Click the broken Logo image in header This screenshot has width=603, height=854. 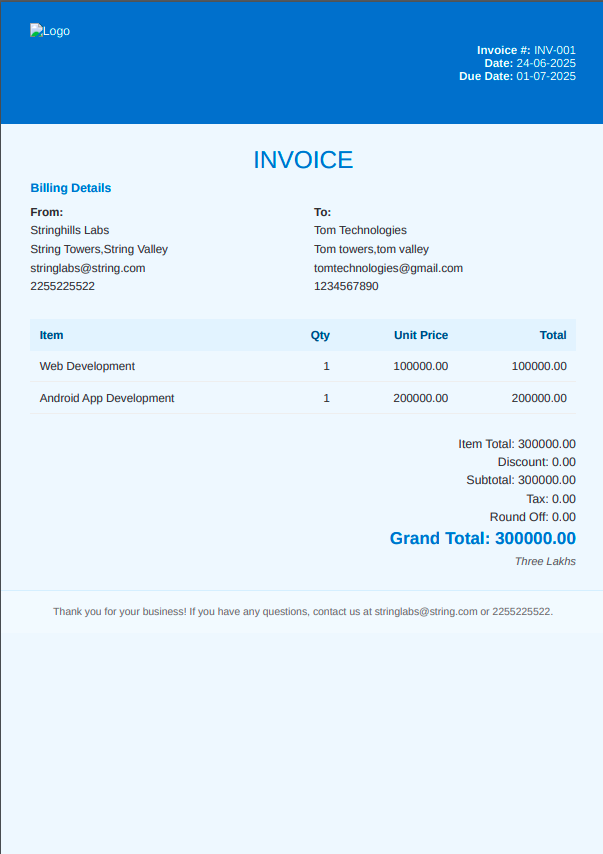click(x=49, y=31)
